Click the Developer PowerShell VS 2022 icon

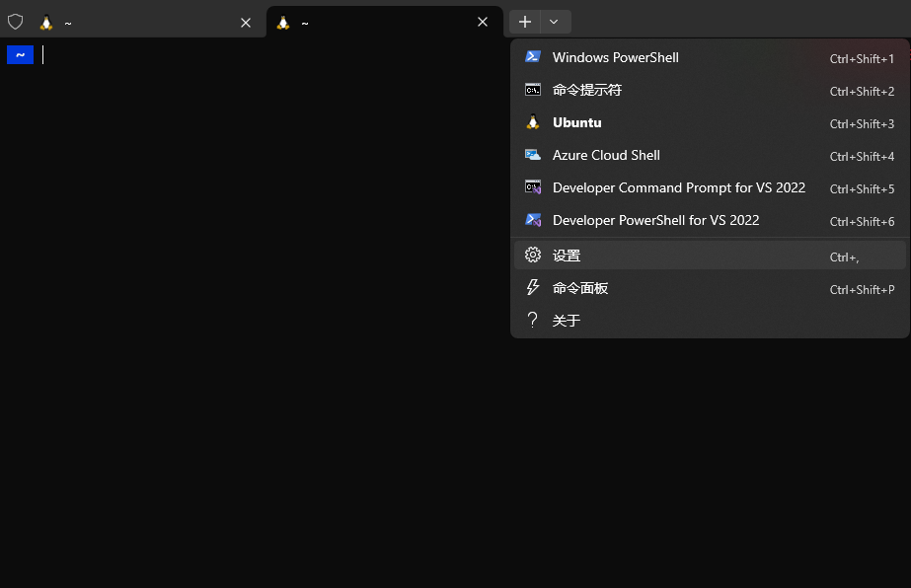pyautogui.click(x=533, y=220)
